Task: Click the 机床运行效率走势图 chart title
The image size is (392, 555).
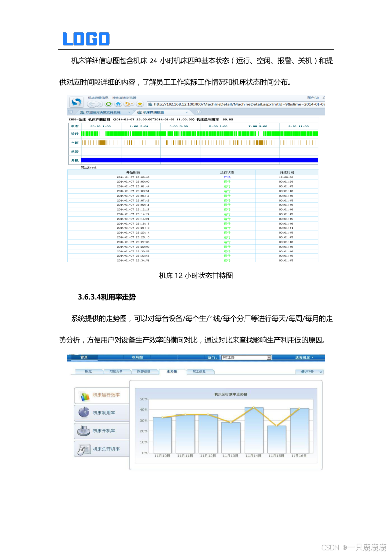Action: coord(231,394)
